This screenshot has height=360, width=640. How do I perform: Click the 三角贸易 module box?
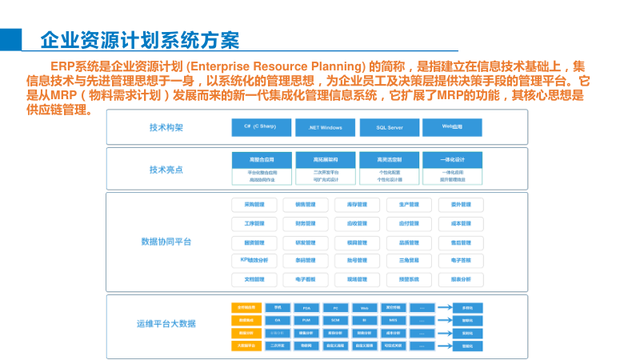pyautogui.click(x=409, y=260)
